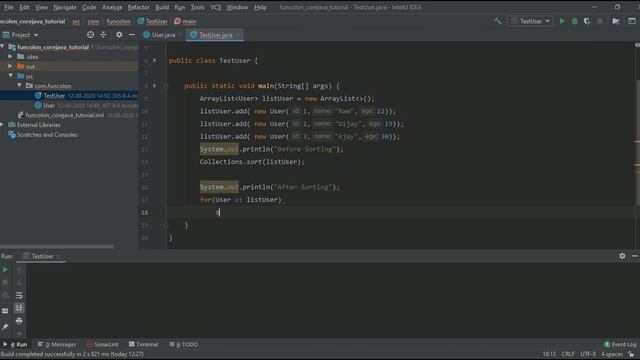Click the fold marker at main method
The width and height of the screenshot is (640, 360).
click(x=166, y=86)
